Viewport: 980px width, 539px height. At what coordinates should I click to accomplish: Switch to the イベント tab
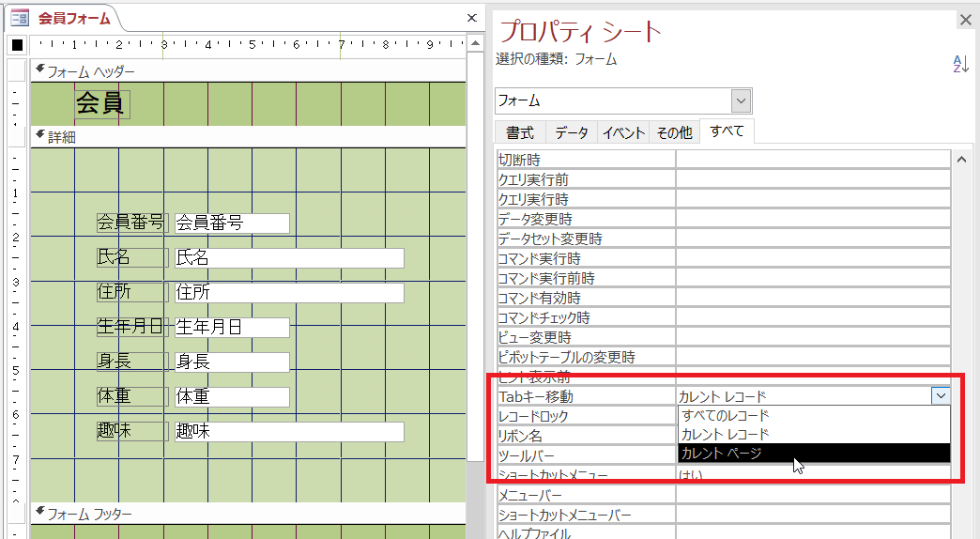coord(623,132)
